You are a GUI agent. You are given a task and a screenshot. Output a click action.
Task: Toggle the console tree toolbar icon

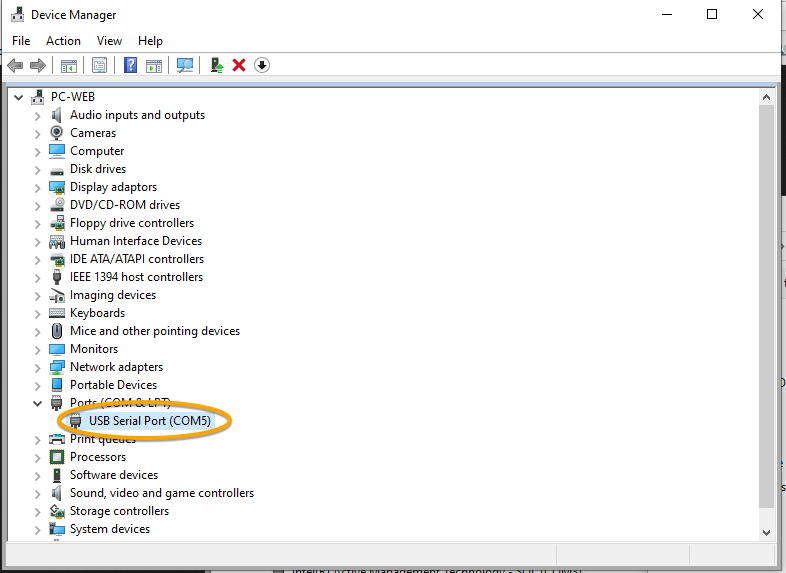click(69, 65)
